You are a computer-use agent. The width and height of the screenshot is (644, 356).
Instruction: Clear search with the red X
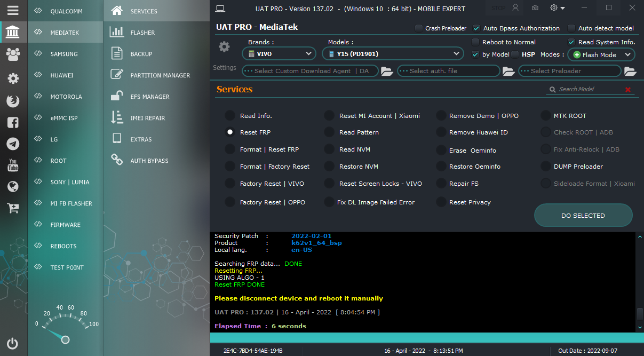(628, 90)
